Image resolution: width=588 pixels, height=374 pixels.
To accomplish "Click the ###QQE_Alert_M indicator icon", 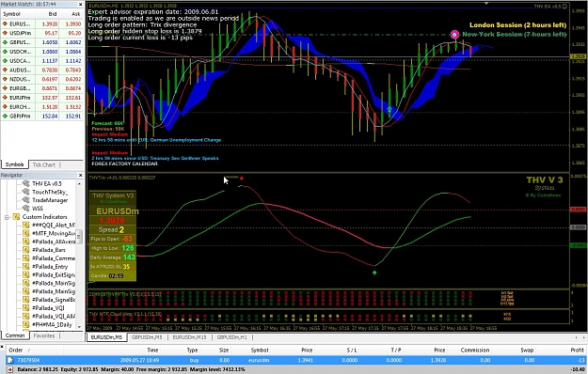I will click(x=26, y=225).
